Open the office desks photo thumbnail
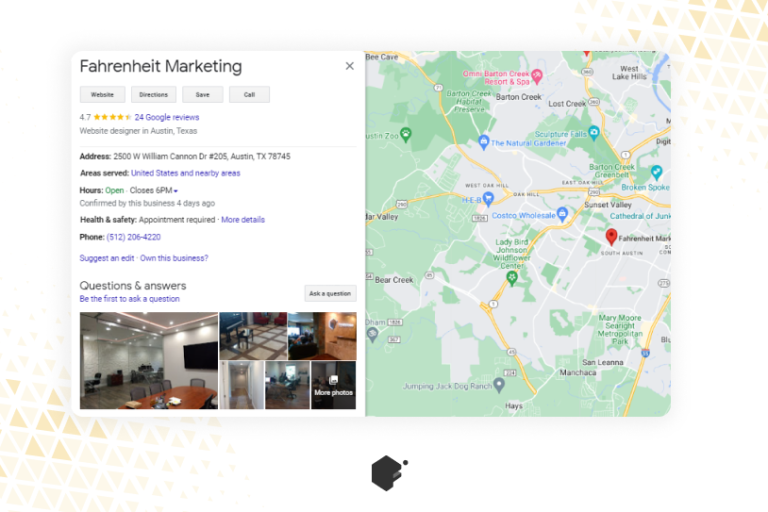The image size is (768, 512). click(x=288, y=385)
